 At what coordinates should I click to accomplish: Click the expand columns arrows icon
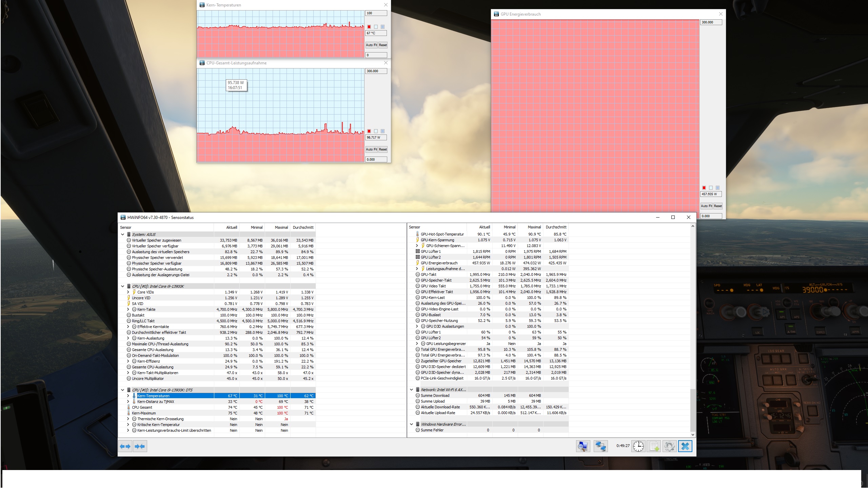coord(125,446)
